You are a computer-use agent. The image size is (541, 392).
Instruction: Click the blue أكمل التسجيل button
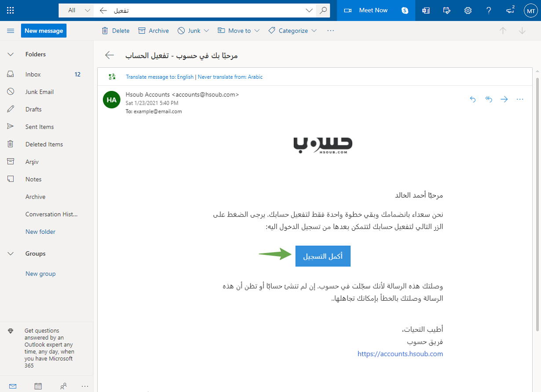pos(323,256)
